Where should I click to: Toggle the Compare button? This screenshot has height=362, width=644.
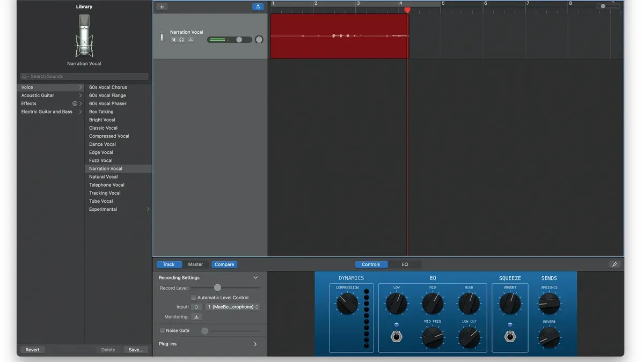tap(224, 264)
